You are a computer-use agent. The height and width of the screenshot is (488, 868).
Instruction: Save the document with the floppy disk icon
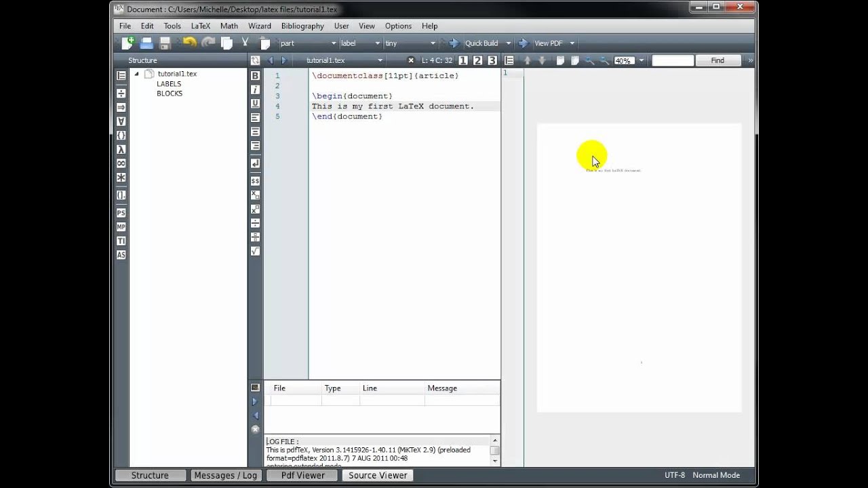[165, 43]
